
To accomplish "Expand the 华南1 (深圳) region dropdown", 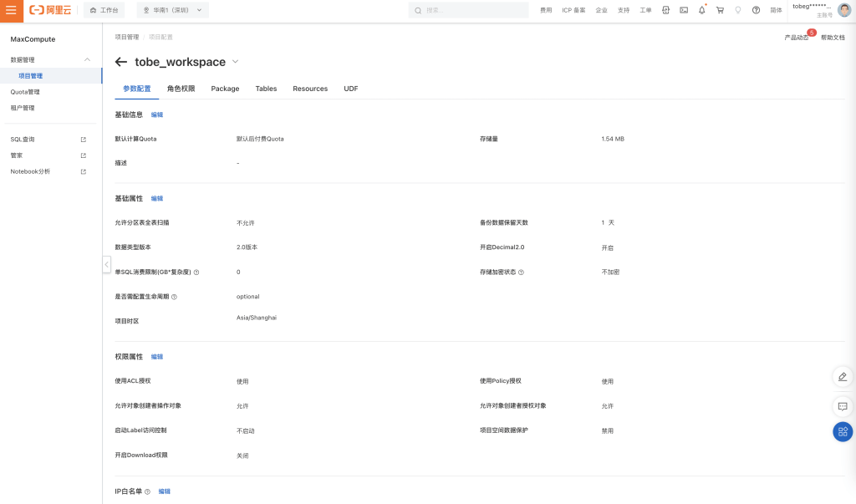I will point(172,10).
